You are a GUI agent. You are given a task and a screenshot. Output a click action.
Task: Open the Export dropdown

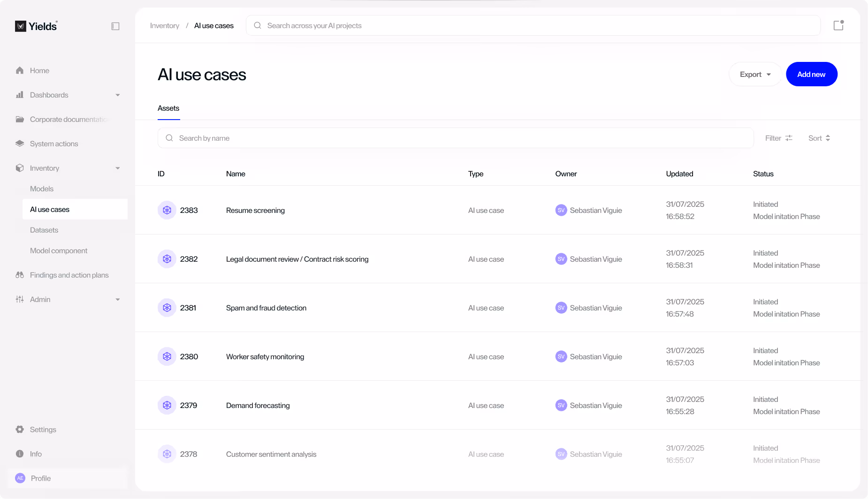(x=755, y=74)
